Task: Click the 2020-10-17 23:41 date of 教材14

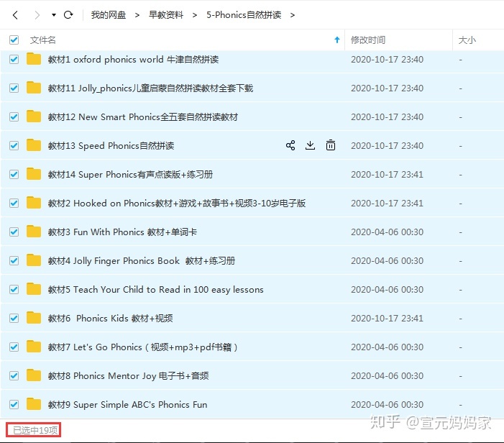Action: (387, 175)
